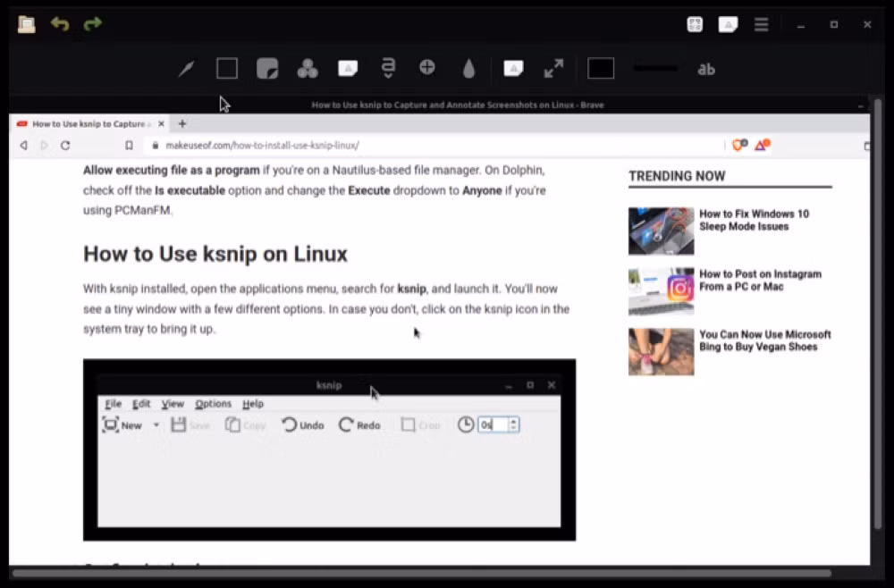Select the Sticker note tool
Viewport: 894px width, 588px height.
[x=267, y=69]
